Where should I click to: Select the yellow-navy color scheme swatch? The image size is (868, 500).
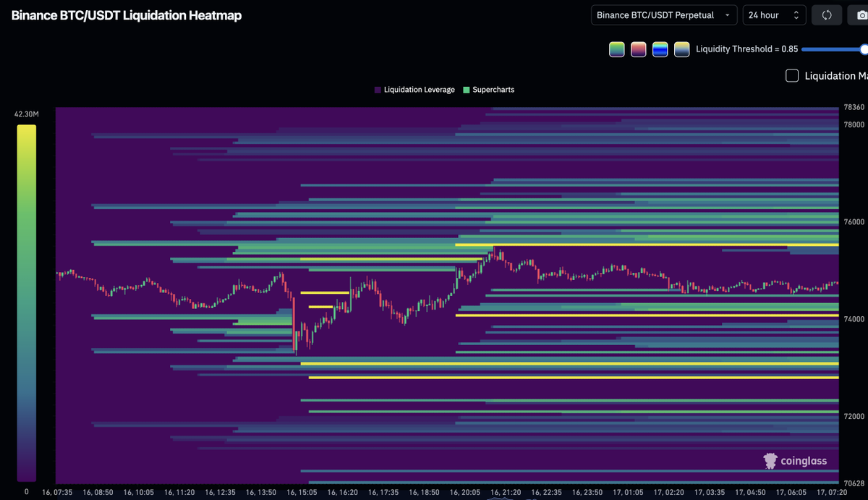[x=681, y=49]
